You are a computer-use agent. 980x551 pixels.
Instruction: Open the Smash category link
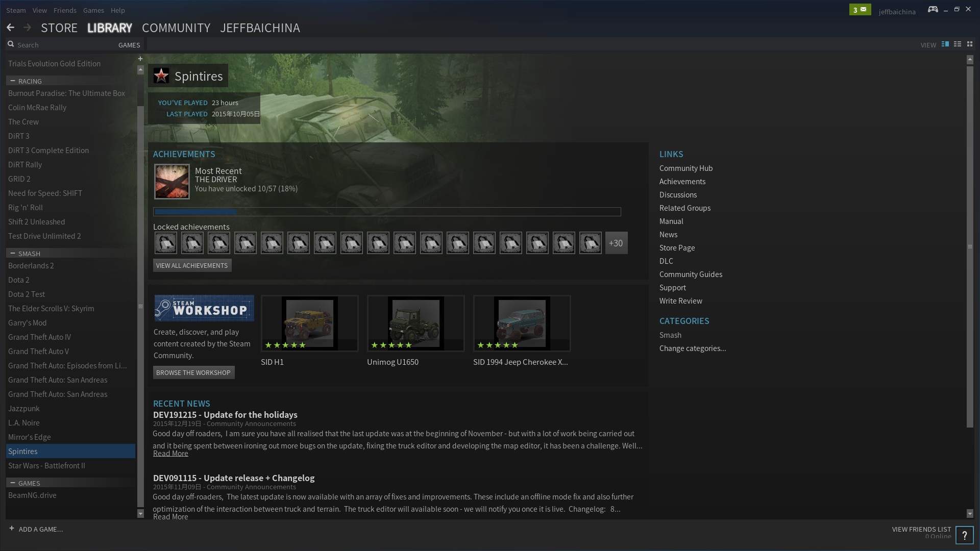[x=670, y=335]
